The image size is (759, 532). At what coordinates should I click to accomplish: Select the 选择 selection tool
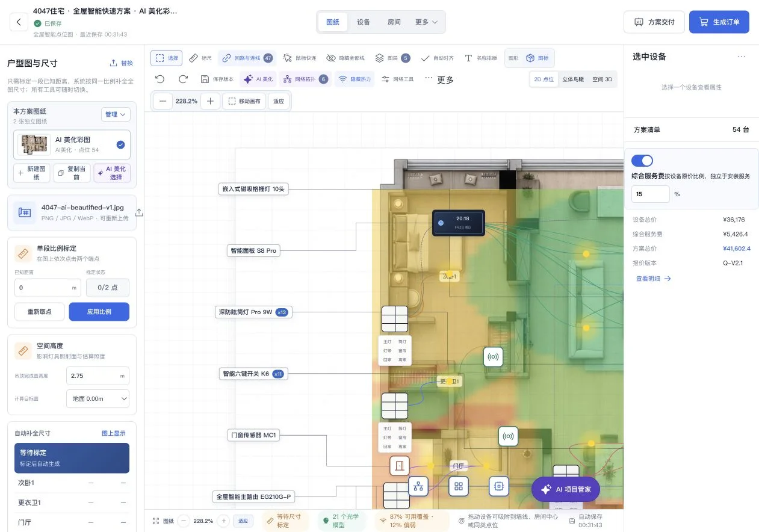167,58
